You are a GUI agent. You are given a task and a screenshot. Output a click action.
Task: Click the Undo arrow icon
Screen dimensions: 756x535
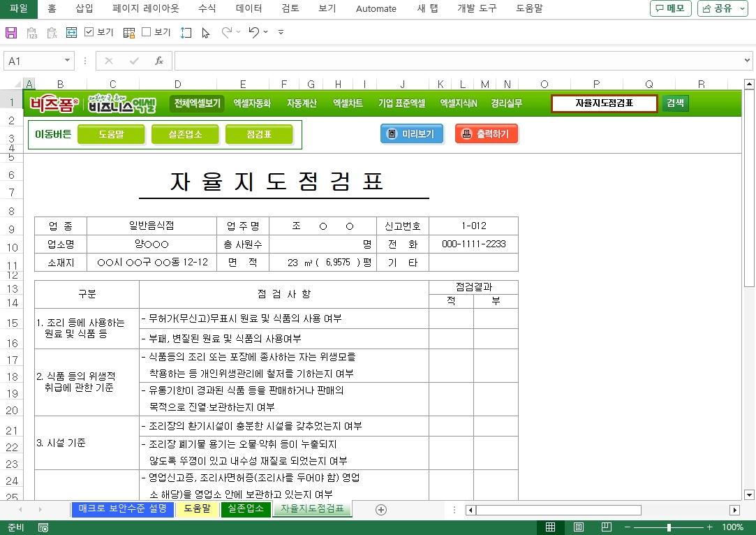[253, 32]
